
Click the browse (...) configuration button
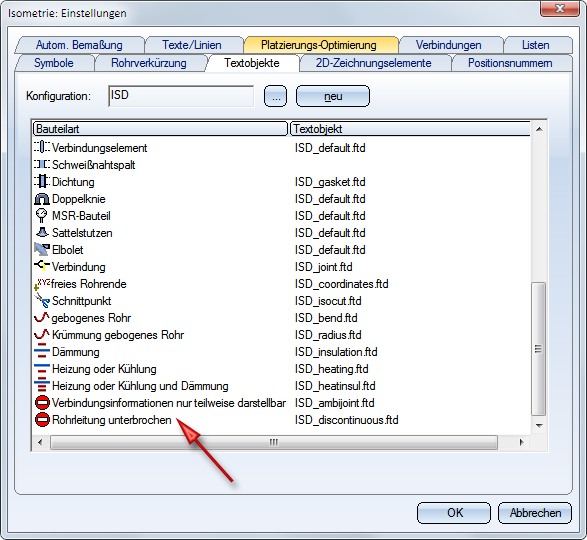276,96
